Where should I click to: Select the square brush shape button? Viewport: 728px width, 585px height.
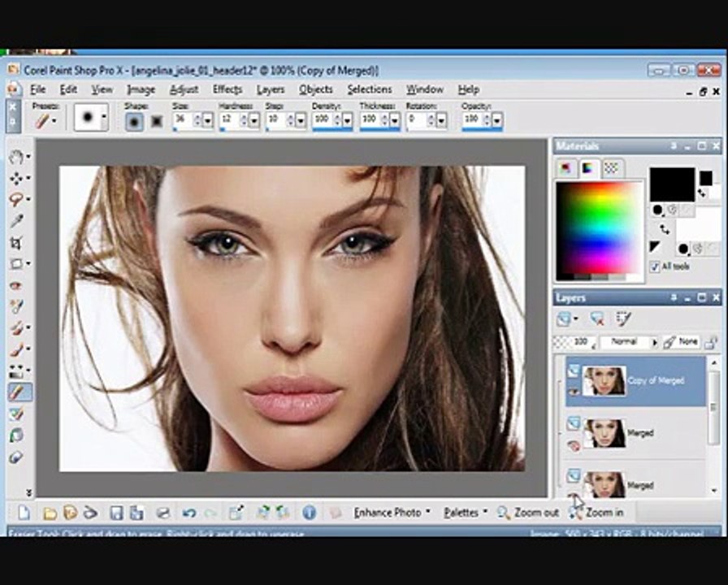[157, 122]
